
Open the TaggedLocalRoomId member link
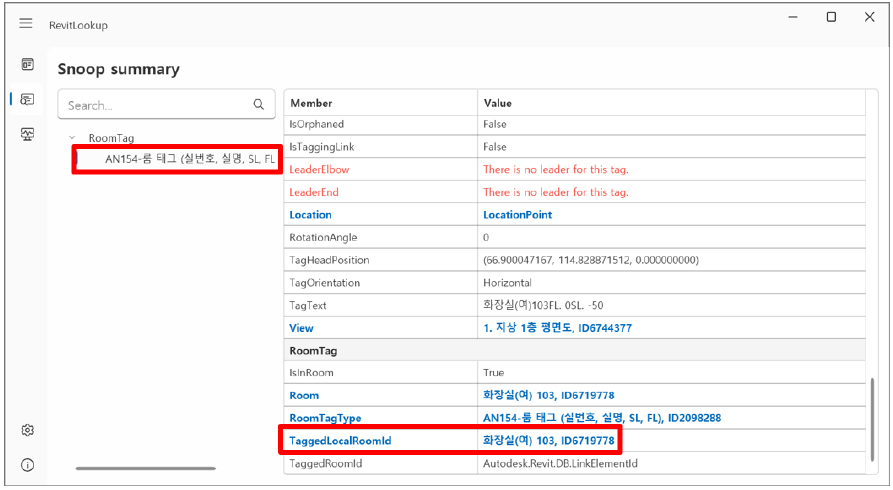[x=340, y=441]
